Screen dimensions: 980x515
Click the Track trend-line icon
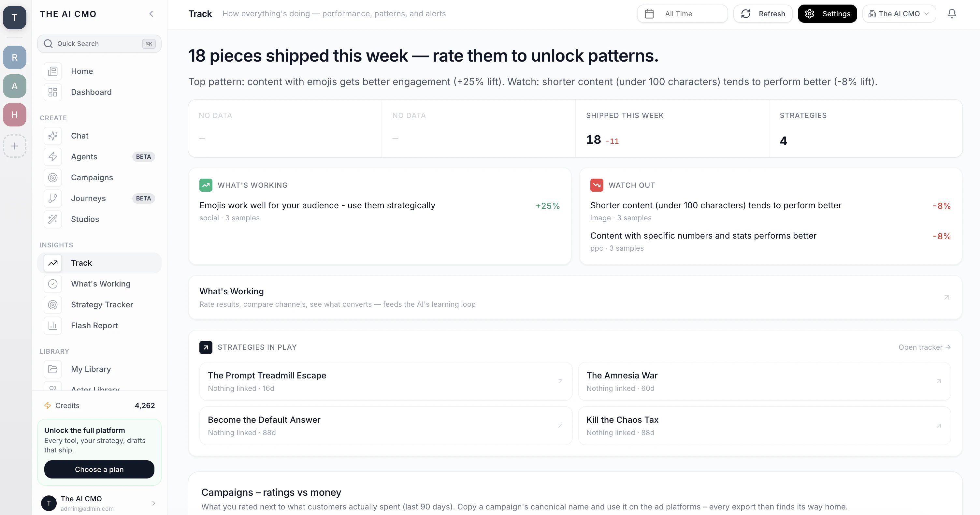52,263
